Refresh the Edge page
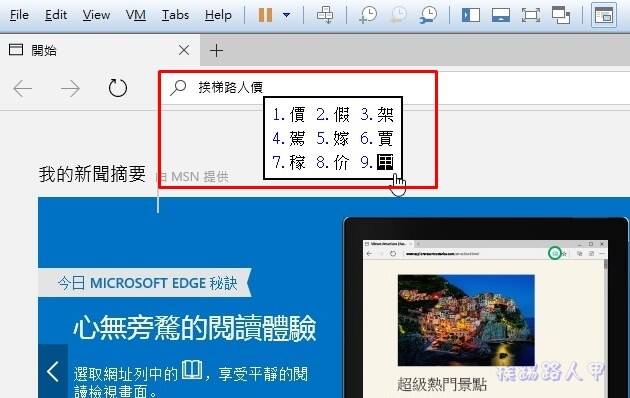This screenshot has height=398, width=630. click(118, 88)
